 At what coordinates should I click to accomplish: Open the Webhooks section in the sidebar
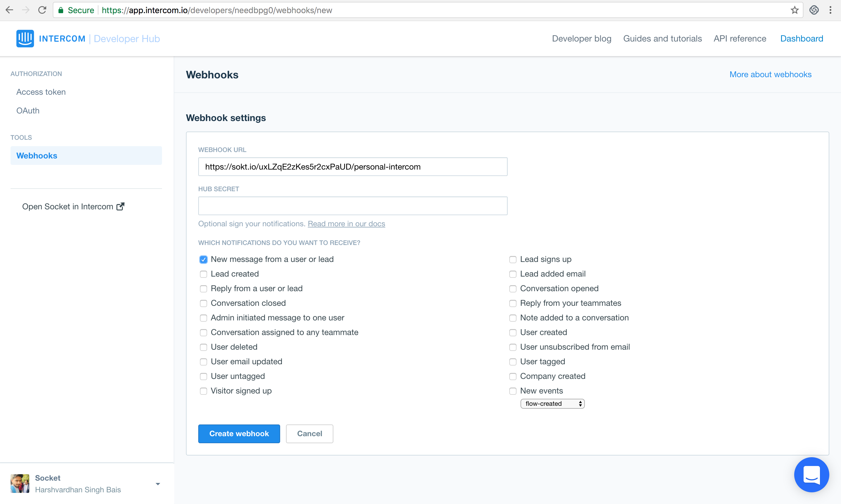[37, 156]
